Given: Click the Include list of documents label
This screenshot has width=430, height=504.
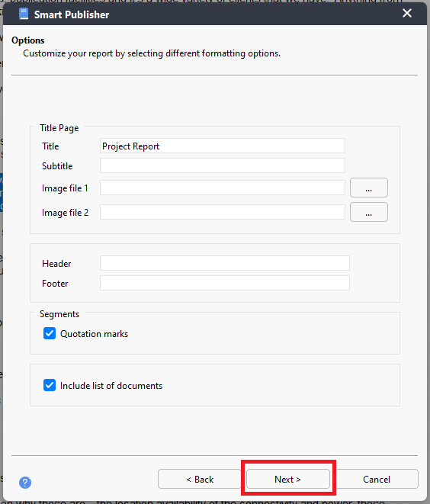Looking at the screenshot, I should (111, 385).
